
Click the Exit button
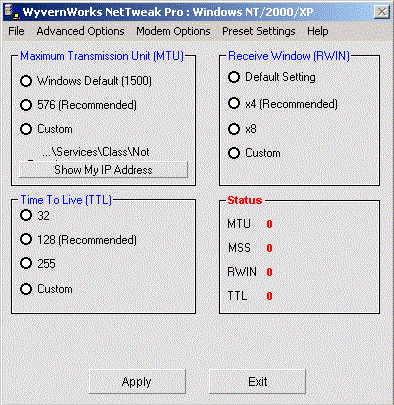tap(257, 381)
